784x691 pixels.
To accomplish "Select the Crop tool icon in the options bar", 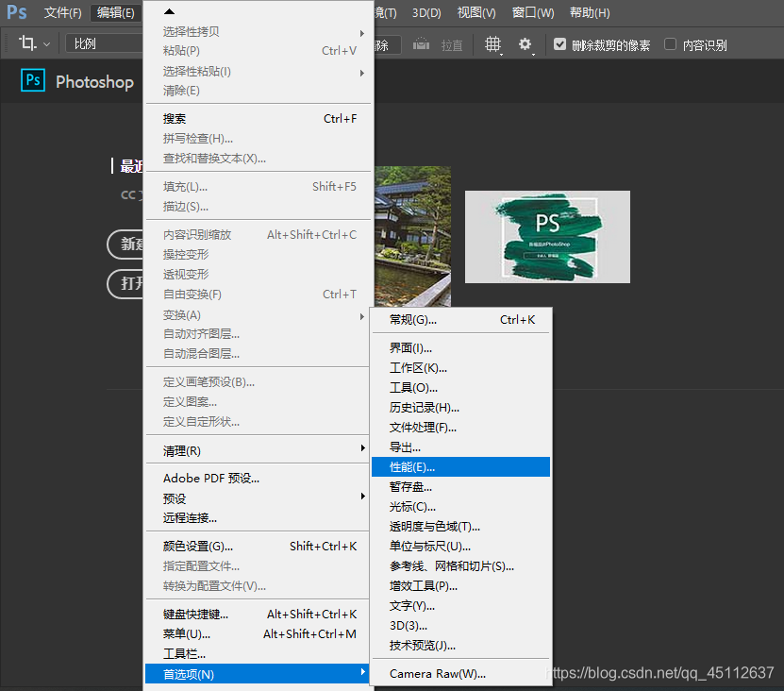I will (27, 43).
